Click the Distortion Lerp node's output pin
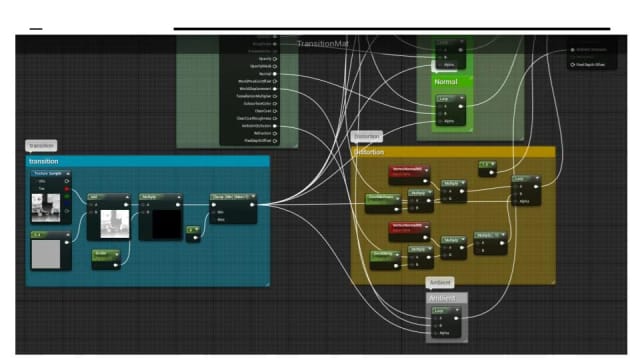The image size is (640, 360). [x=536, y=187]
